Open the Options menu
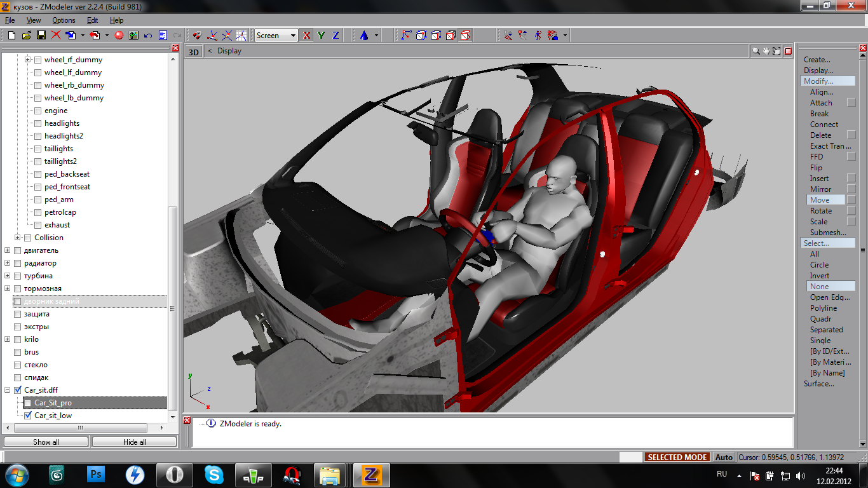 click(x=64, y=20)
